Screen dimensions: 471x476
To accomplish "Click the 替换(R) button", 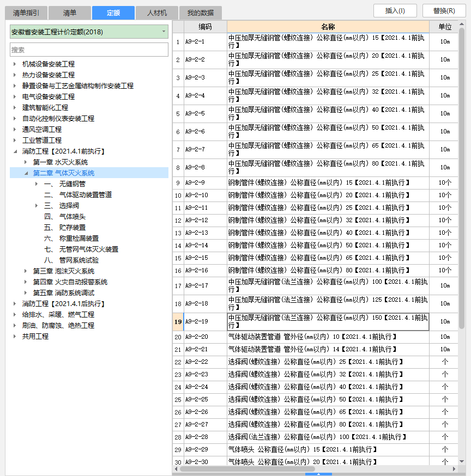I will pos(444,10).
